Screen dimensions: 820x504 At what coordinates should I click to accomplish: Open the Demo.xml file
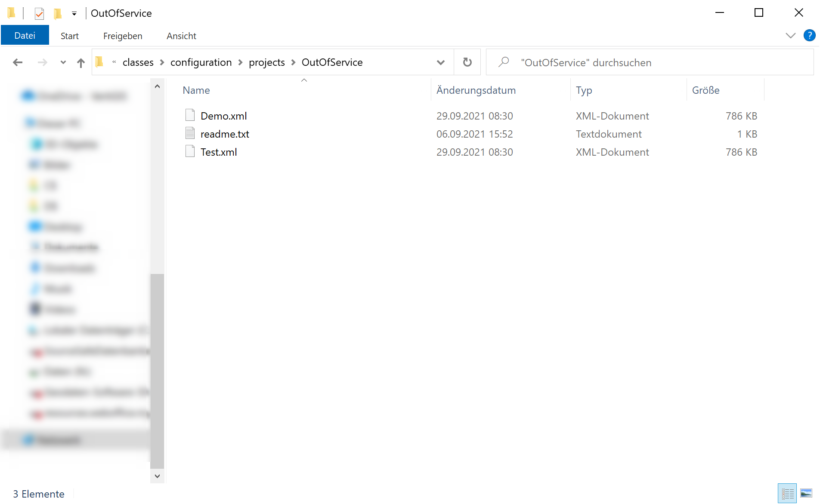pyautogui.click(x=224, y=115)
